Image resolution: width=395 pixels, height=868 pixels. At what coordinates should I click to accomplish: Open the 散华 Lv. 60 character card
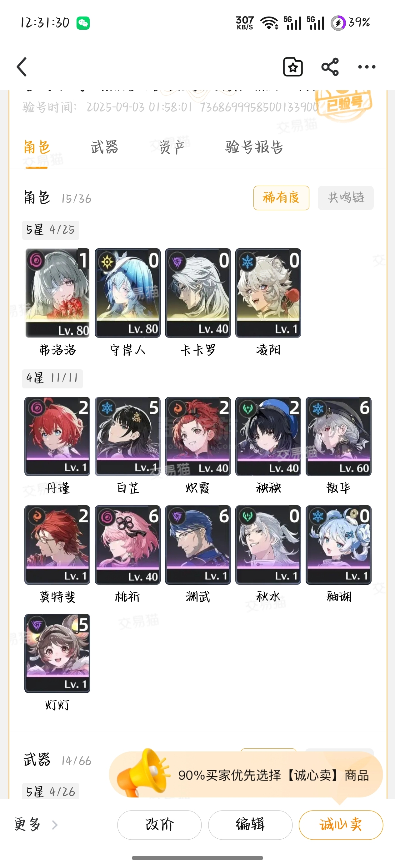(338, 436)
